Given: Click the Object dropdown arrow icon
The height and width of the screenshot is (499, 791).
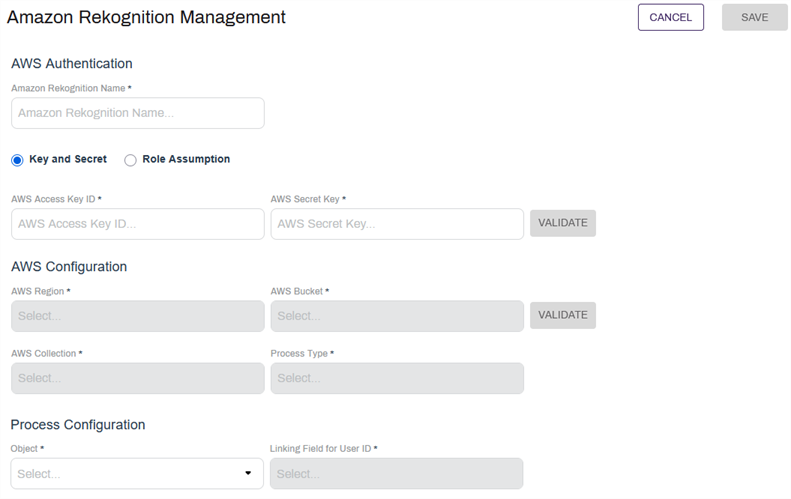Looking at the screenshot, I should pyautogui.click(x=248, y=473).
